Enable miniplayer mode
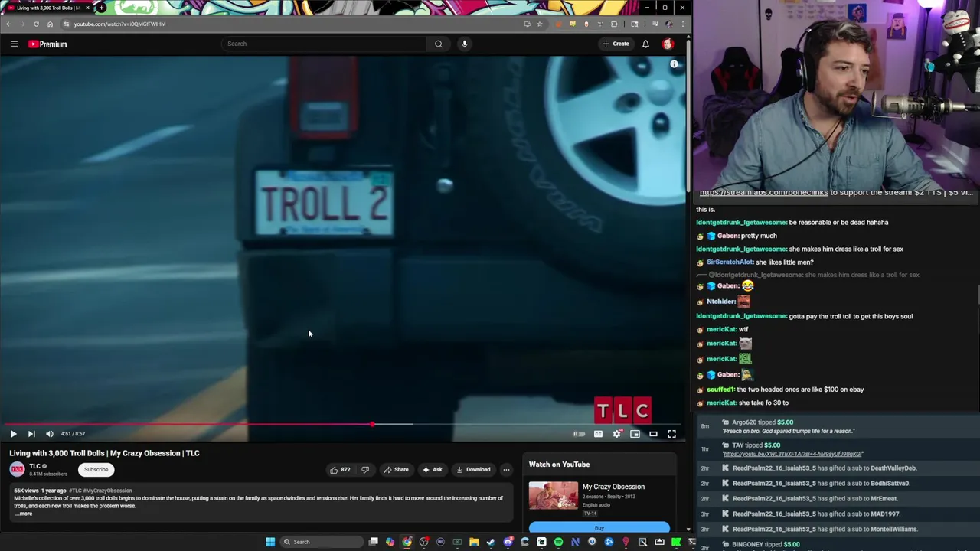 tap(635, 434)
